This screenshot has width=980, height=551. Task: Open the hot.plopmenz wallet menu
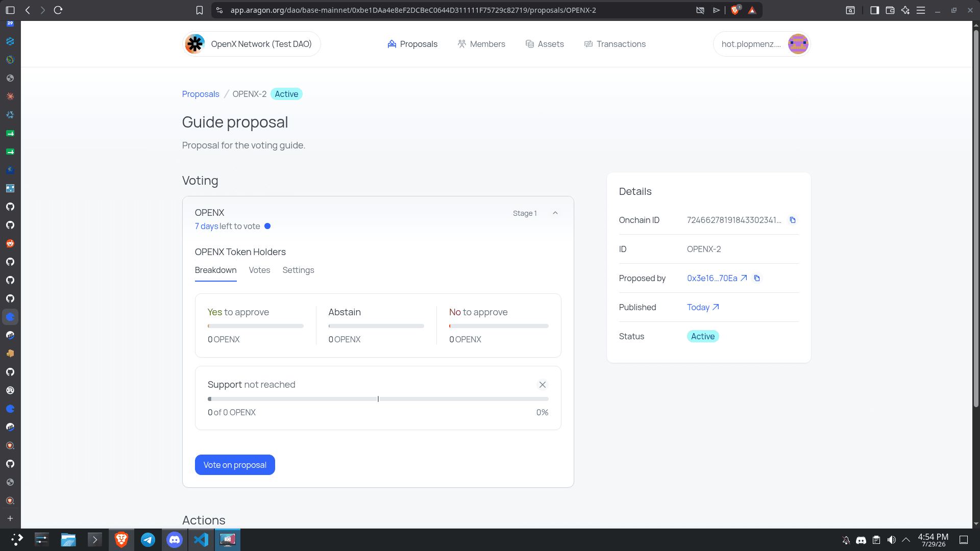[762, 44]
